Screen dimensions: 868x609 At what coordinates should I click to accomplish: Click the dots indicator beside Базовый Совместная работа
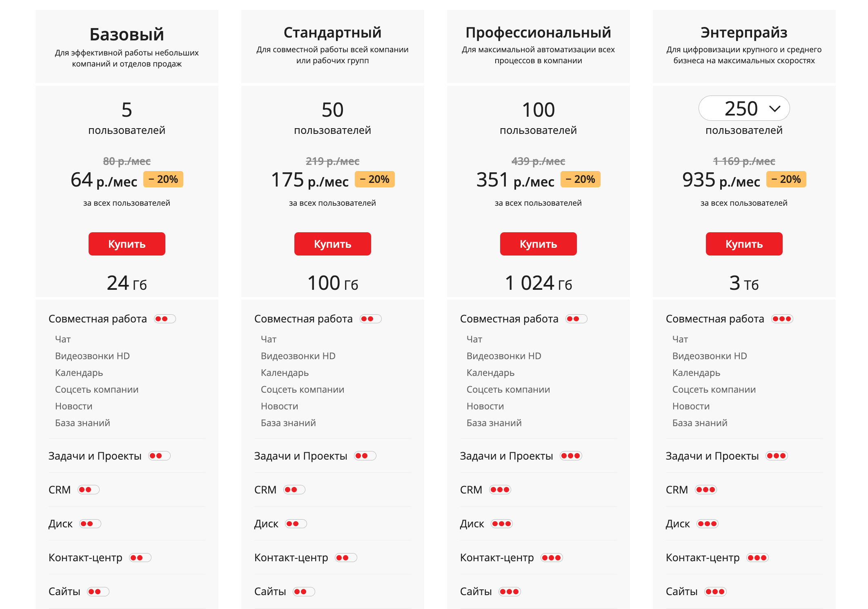(165, 319)
